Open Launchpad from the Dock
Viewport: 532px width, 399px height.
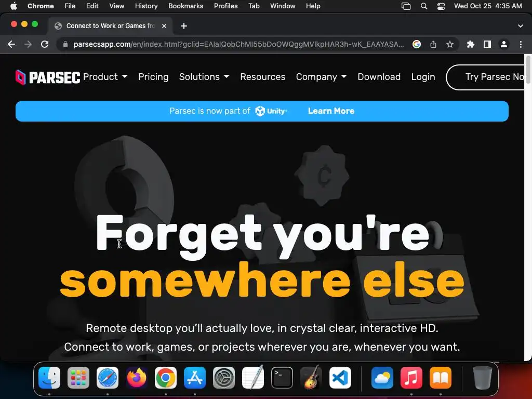[78, 378]
